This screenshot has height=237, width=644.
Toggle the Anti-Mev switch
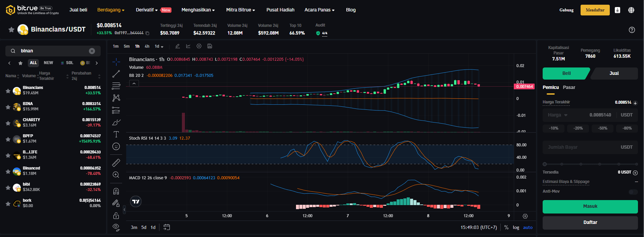633,192
